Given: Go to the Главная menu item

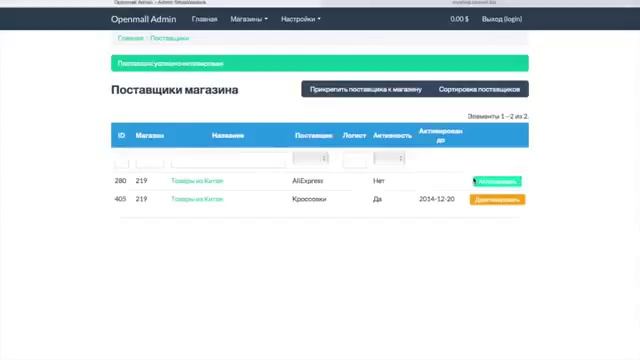Looking at the screenshot, I should click(204, 19).
